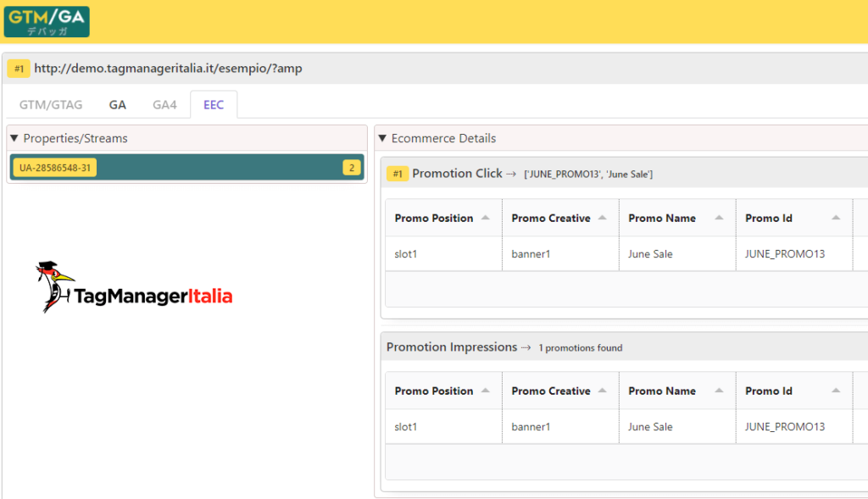Click the demo.tagmanageritalia.it URL text
The image size is (868, 499).
[169, 69]
